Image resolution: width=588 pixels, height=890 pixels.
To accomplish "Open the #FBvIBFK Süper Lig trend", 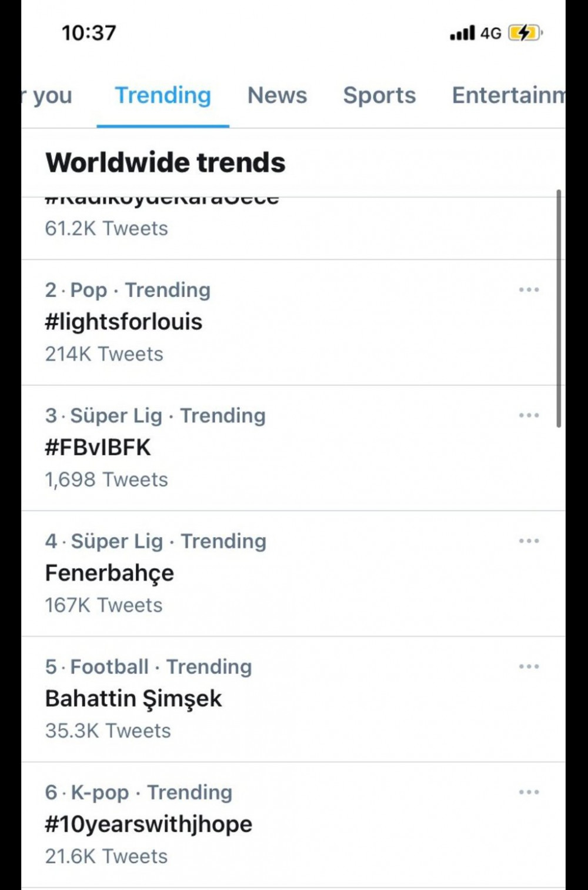I will point(293,448).
